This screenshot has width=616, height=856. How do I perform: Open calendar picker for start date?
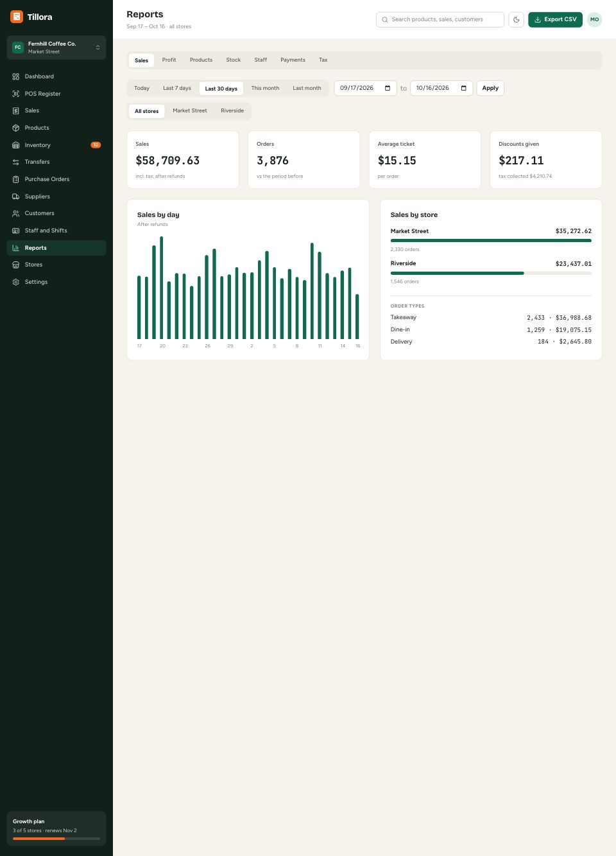pyautogui.click(x=388, y=88)
